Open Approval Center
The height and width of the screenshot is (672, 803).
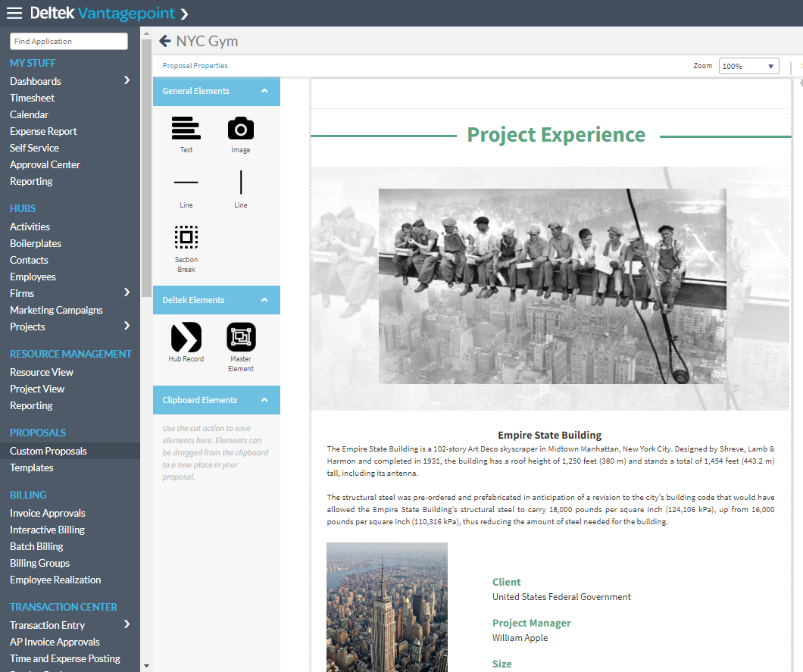45,164
